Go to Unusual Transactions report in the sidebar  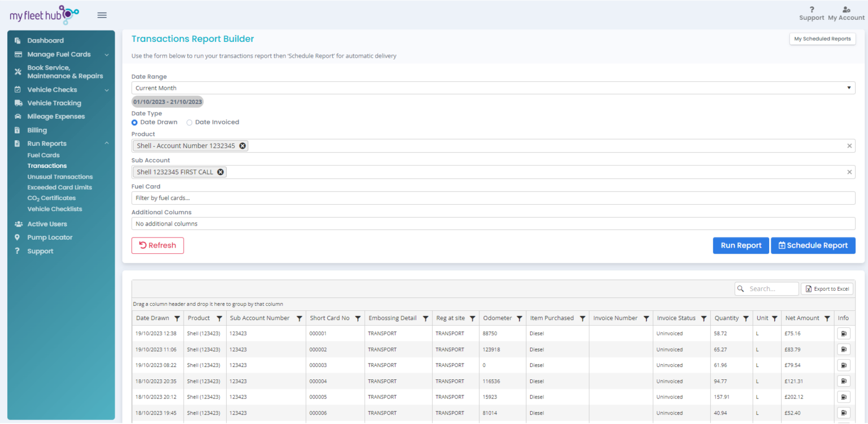pos(60,176)
